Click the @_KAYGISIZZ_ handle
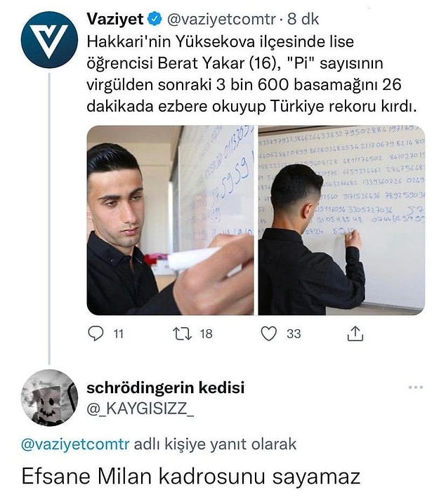Image resolution: width=446 pixels, height=504 pixels. coord(140,409)
